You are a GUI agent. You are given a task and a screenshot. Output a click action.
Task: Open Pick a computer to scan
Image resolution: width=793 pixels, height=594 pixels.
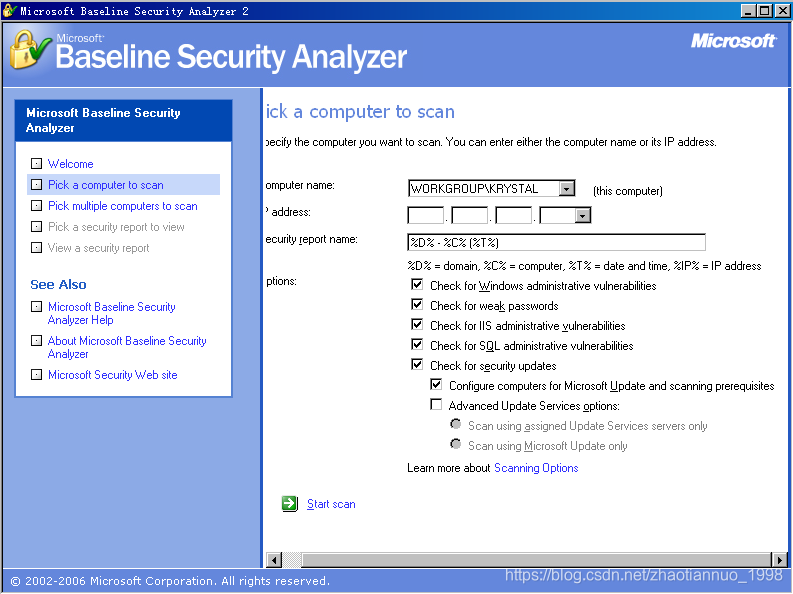point(106,185)
